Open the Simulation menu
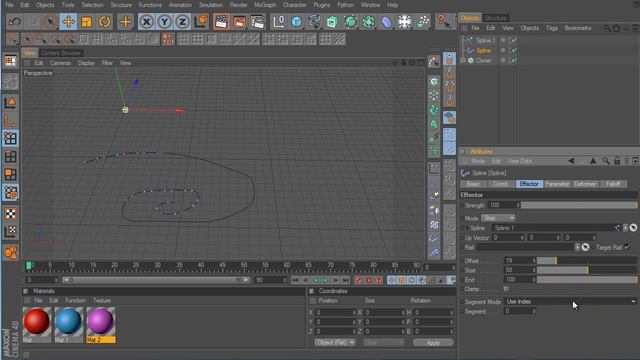The image size is (640, 360). (211, 5)
